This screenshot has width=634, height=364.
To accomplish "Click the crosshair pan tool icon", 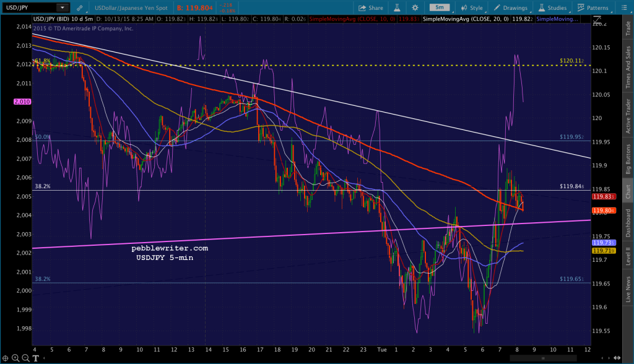I will pyautogui.click(x=5, y=358).
